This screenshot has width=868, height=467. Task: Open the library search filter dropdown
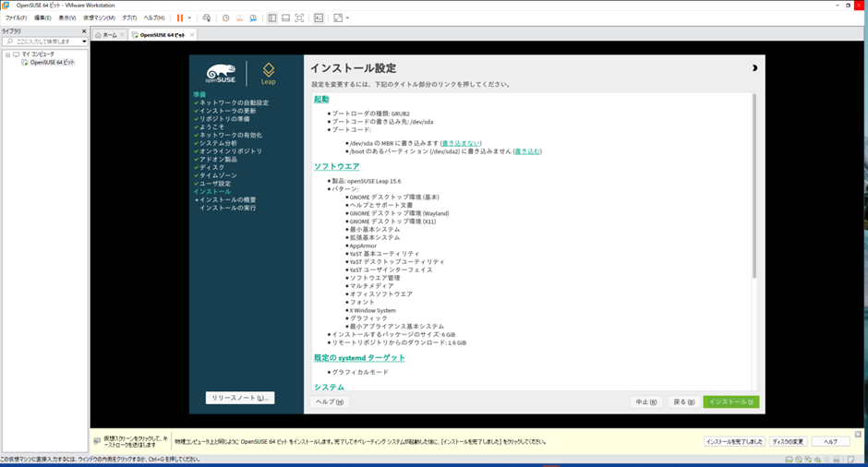(84, 42)
